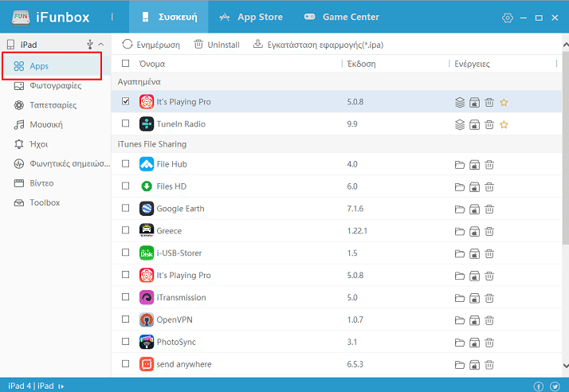Open Φωνητικές σημειώσεις in sidebar

coord(69,164)
